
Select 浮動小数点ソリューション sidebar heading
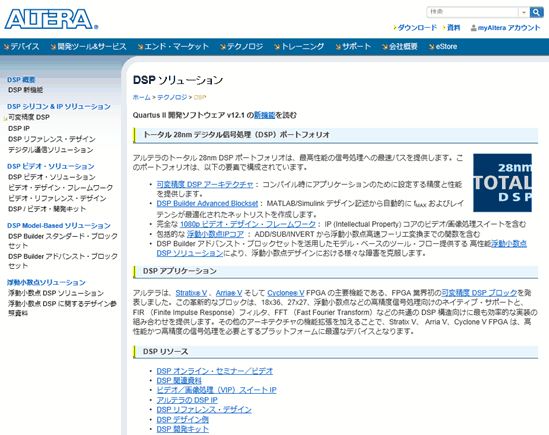point(46,282)
